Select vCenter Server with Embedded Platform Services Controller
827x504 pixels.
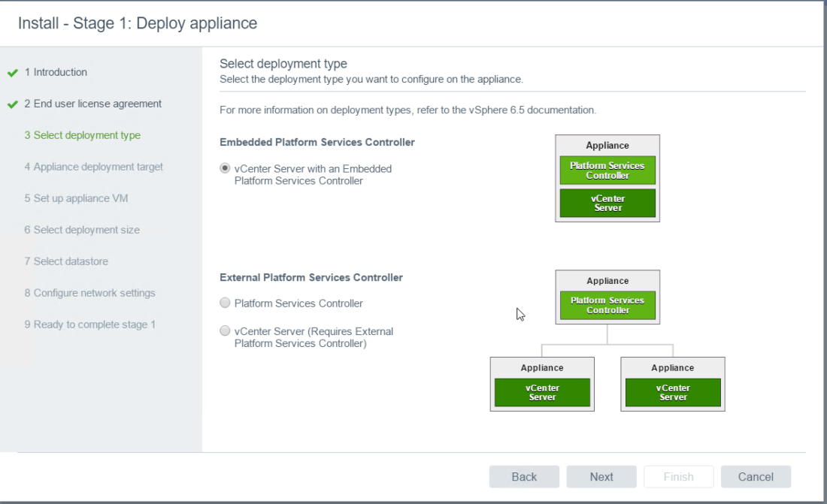pos(225,169)
